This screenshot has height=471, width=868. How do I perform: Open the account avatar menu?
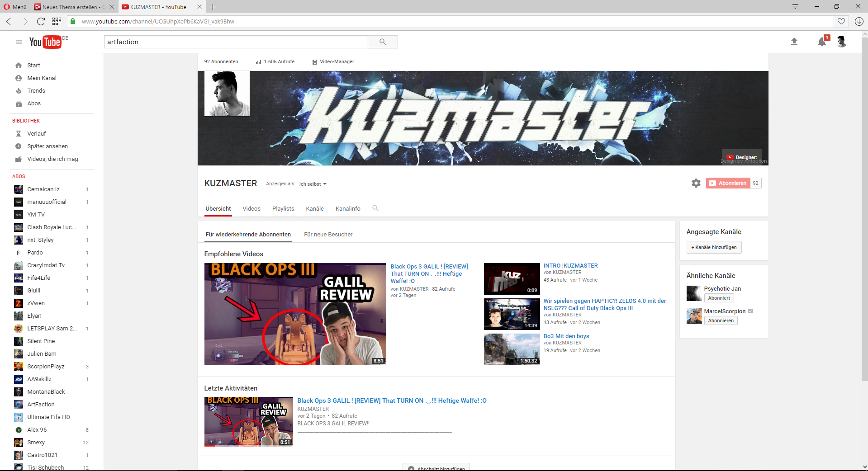(x=841, y=42)
